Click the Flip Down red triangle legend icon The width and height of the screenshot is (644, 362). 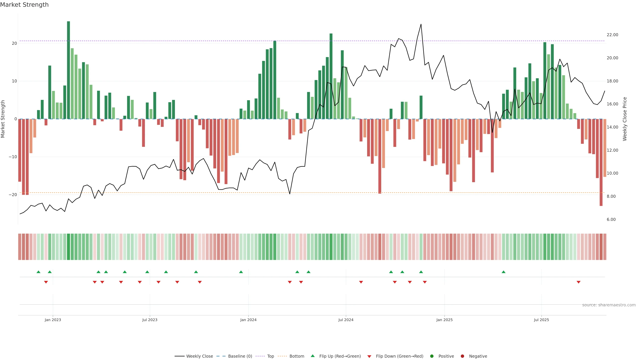click(x=369, y=356)
